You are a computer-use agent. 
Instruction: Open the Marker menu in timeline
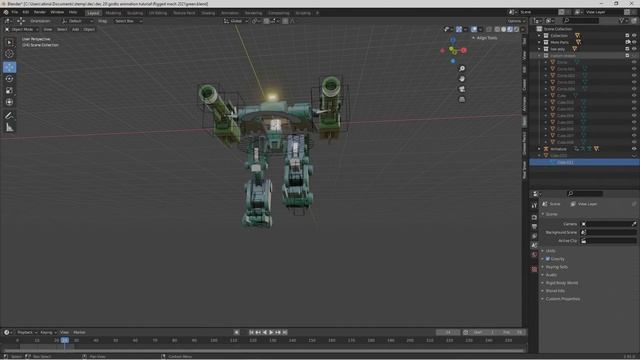pyautogui.click(x=79, y=333)
